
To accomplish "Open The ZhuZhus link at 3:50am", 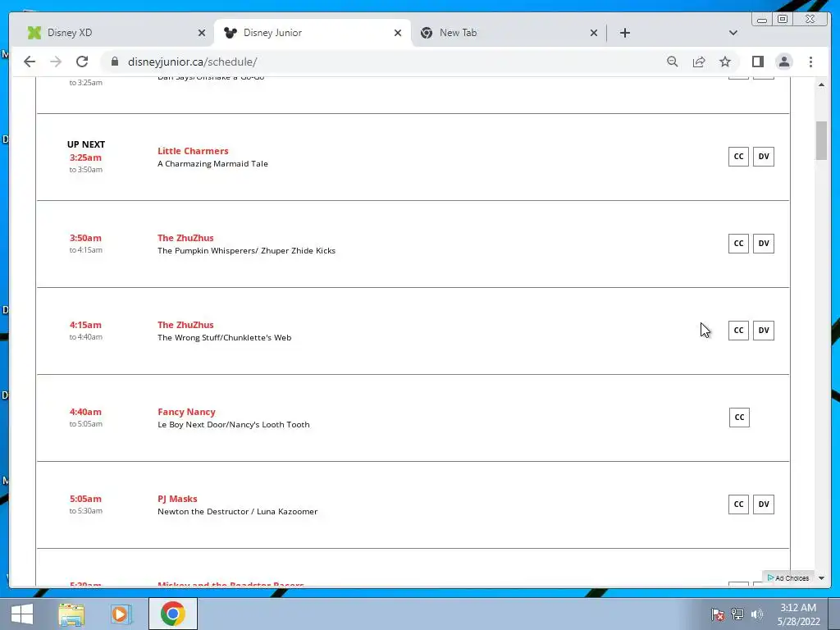I will (185, 238).
